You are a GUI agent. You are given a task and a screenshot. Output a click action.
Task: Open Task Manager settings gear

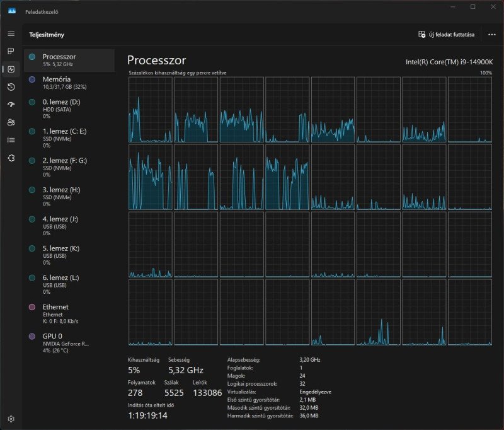tap(11, 419)
